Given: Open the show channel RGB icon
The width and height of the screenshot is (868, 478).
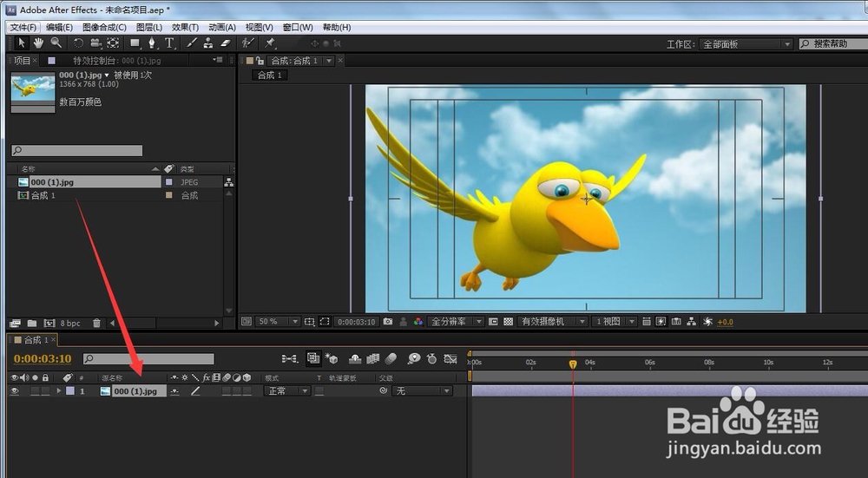Looking at the screenshot, I should click(418, 322).
